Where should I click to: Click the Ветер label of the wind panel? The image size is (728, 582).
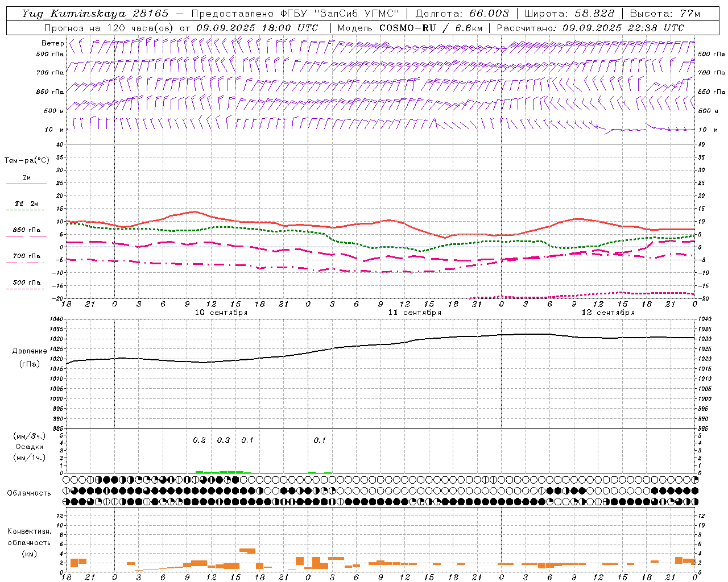52,43
